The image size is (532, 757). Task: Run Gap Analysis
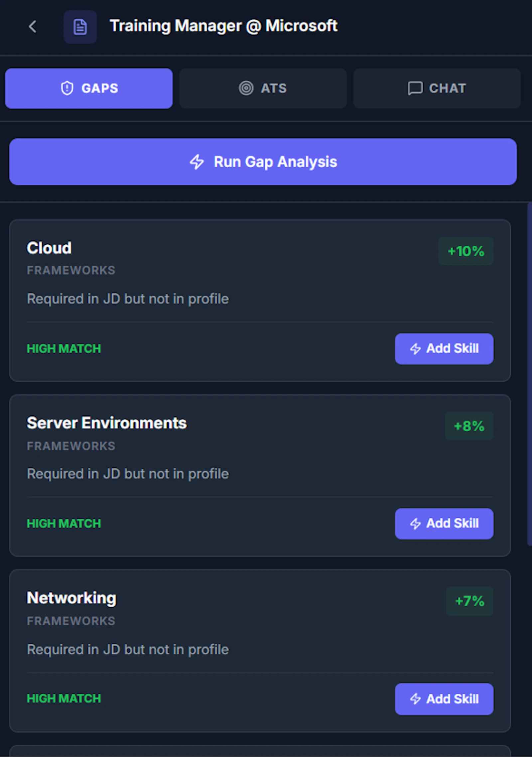263,162
